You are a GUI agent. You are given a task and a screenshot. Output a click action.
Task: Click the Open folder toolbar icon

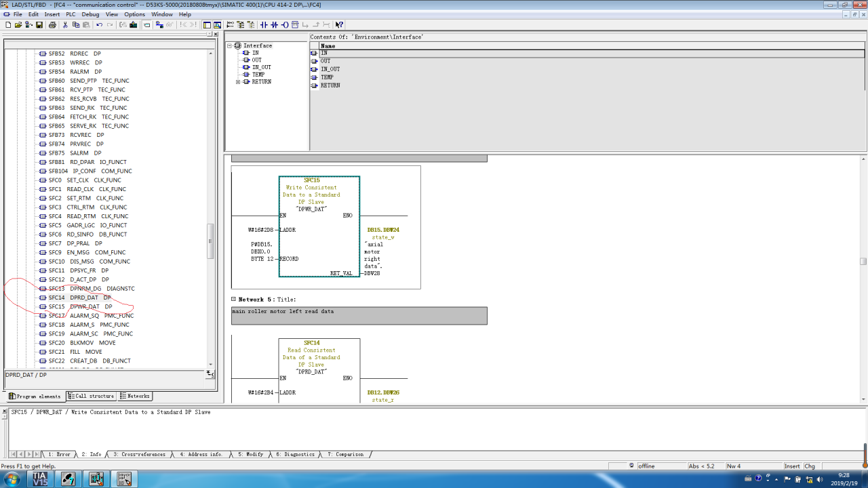pyautogui.click(x=18, y=24)
